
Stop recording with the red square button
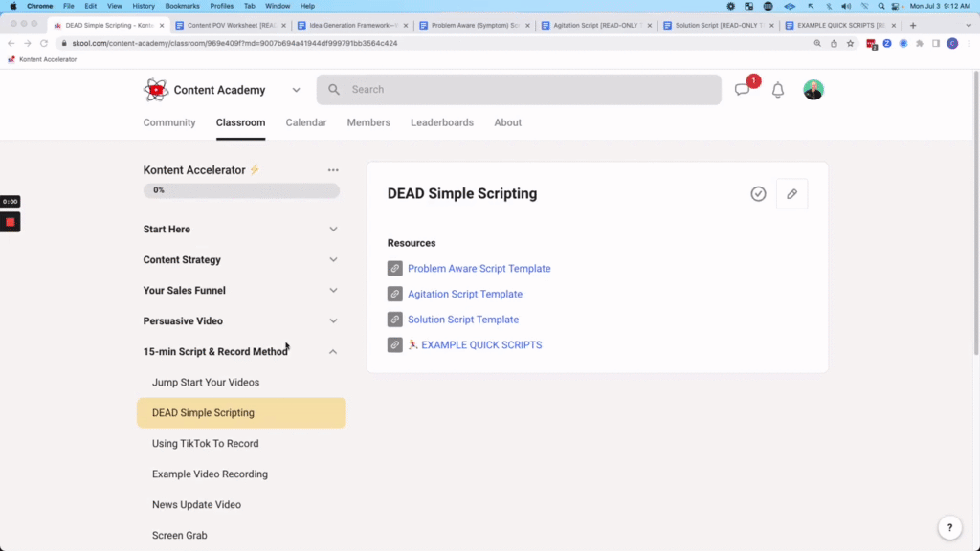tap(10, 222)
